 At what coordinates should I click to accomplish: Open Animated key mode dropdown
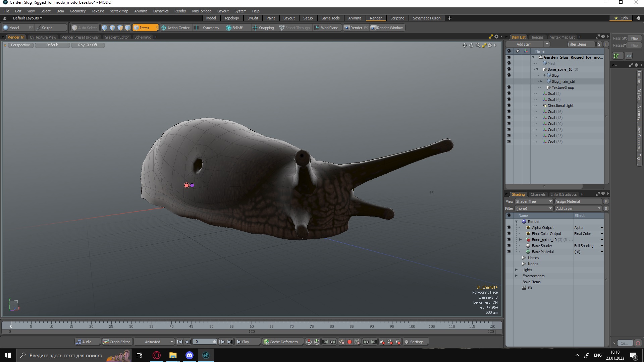click(154, 342)
